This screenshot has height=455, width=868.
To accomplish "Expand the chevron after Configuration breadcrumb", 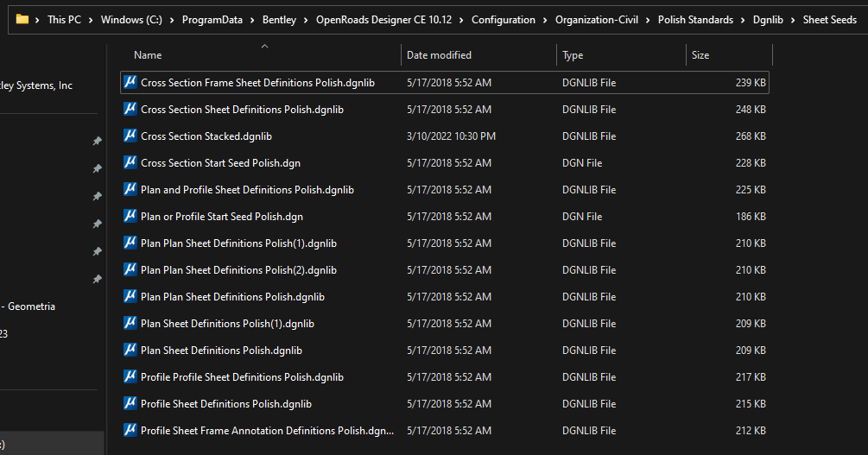I will point(545,20).
